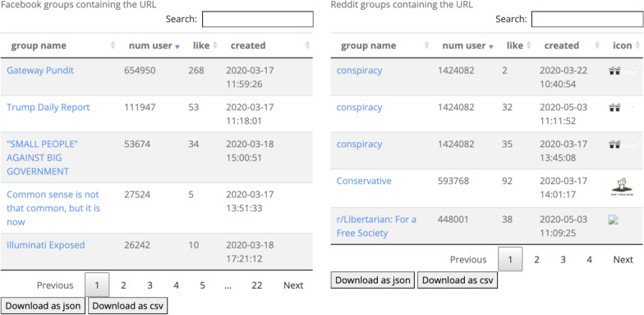Open the Trump Daily Report group link
This screenshot has width=644, height=315.
click(x=48, y=107)
